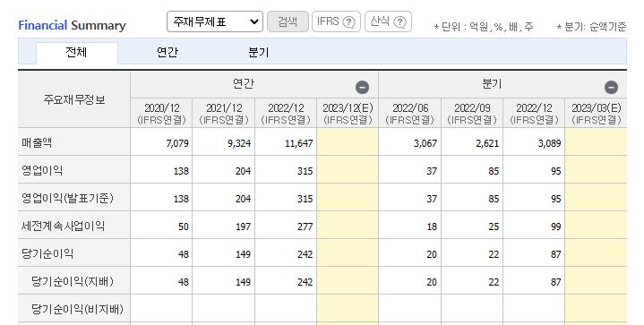644x325 pixels.
Task: Click 매출액 value 11,647
Action: [x=299, y=143]
